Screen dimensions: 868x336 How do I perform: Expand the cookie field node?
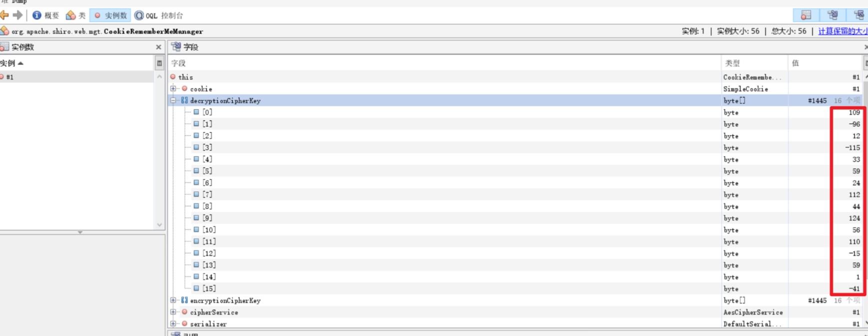click(173, 88)
